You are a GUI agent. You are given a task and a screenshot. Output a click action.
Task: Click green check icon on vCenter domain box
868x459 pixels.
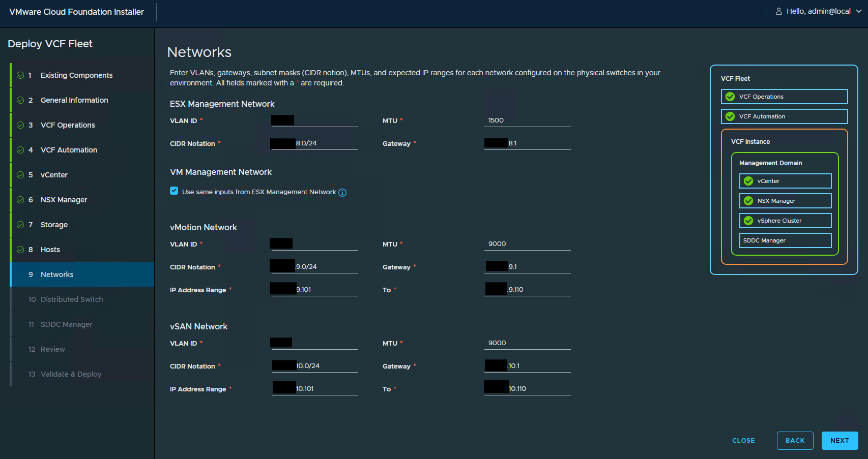pos(748,181)
